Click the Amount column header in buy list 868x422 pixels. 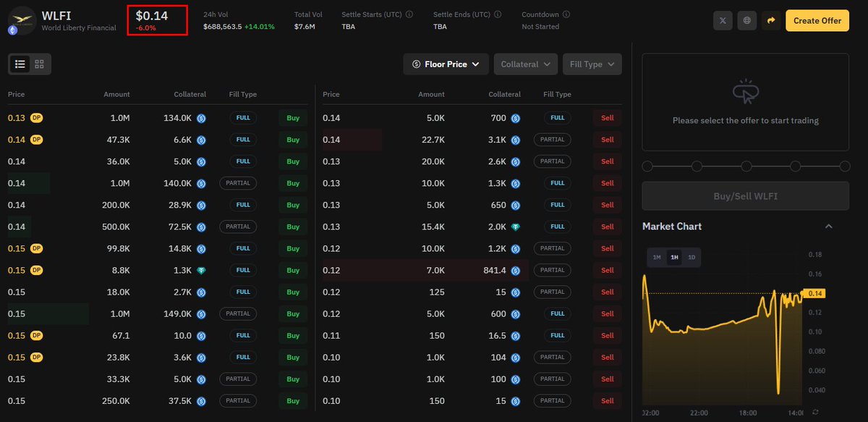(x=116, y=94)
